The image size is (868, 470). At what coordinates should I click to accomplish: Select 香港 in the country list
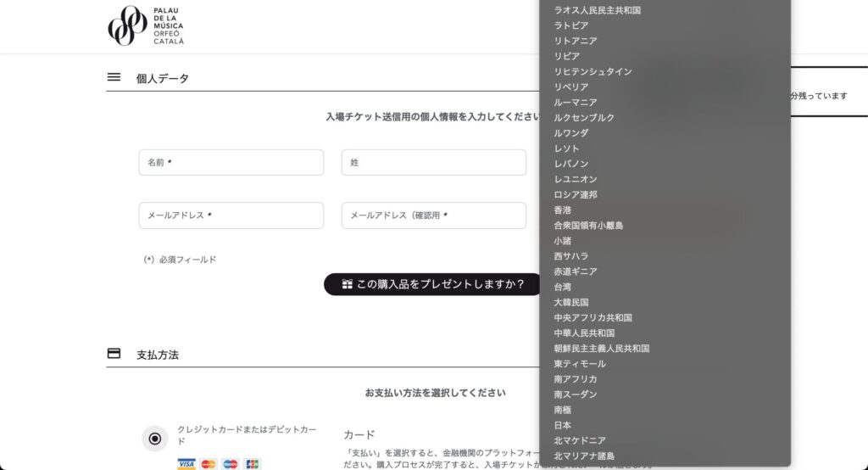click(563, 210)
